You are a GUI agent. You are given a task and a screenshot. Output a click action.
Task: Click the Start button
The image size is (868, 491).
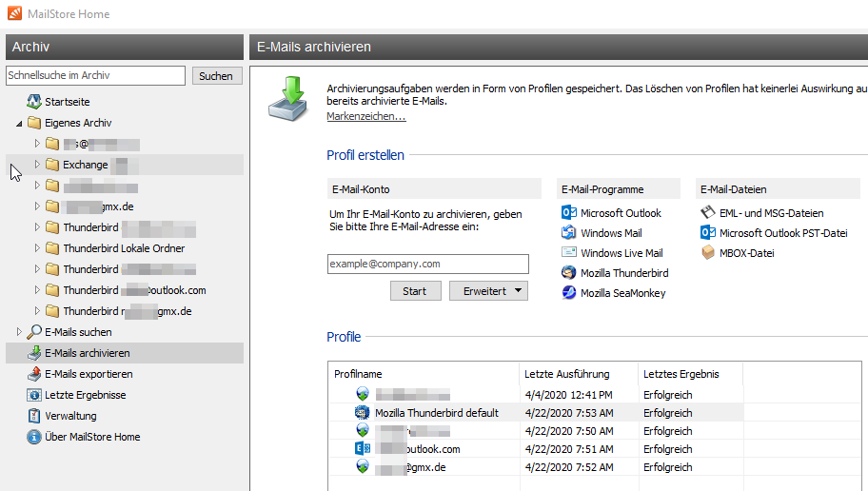[x=415, y=290]
